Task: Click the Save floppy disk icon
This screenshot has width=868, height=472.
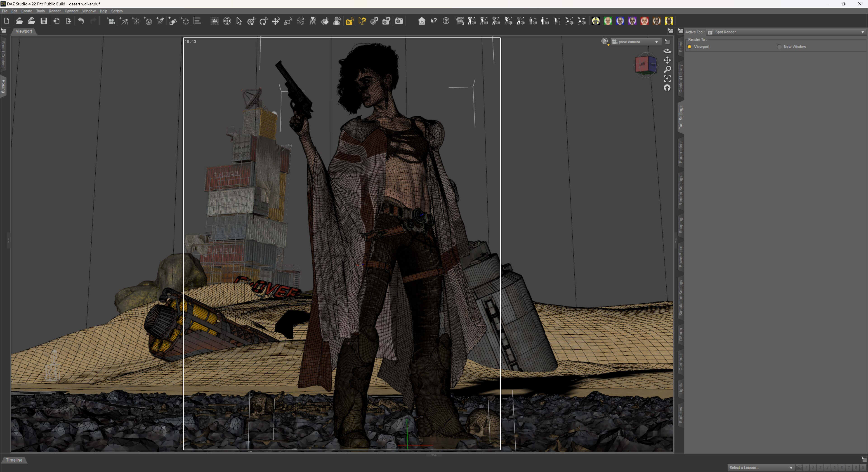Action: (x=43, y=21)
